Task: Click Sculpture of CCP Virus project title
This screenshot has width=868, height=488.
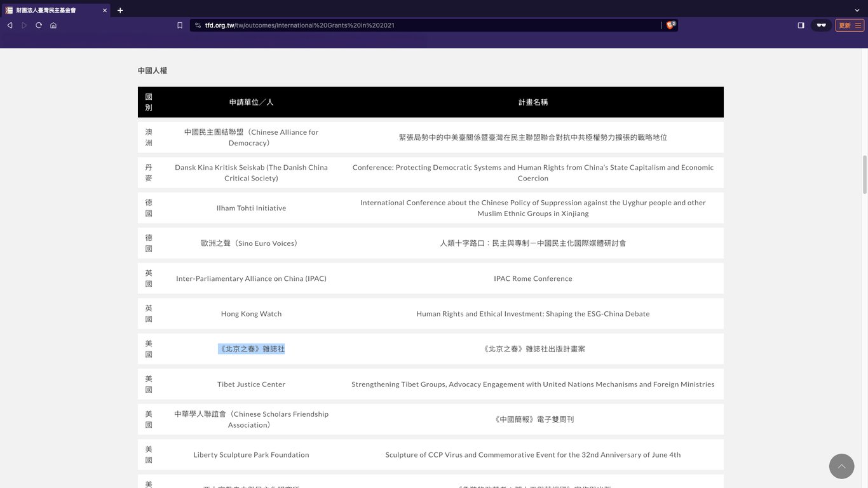Action: click(x=533, y=455)
